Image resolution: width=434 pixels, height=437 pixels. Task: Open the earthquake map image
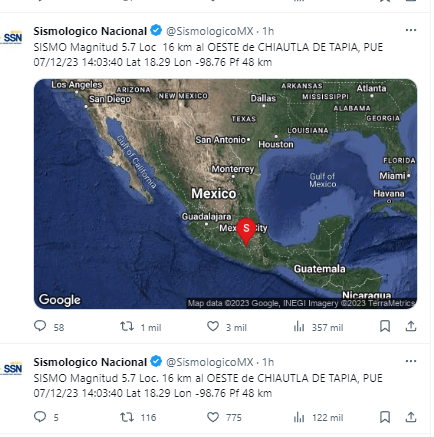pyautogui.click(x=225, y=194)
